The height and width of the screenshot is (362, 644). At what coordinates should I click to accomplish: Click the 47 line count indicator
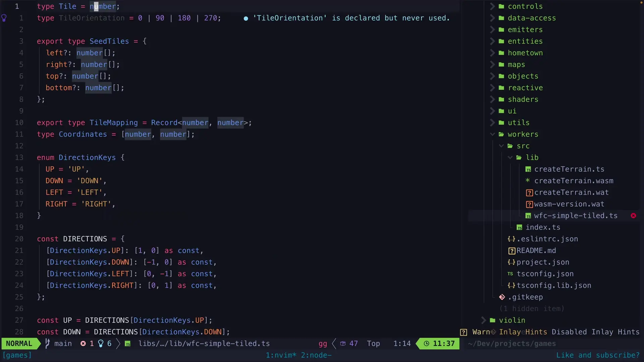coord(354,344)
